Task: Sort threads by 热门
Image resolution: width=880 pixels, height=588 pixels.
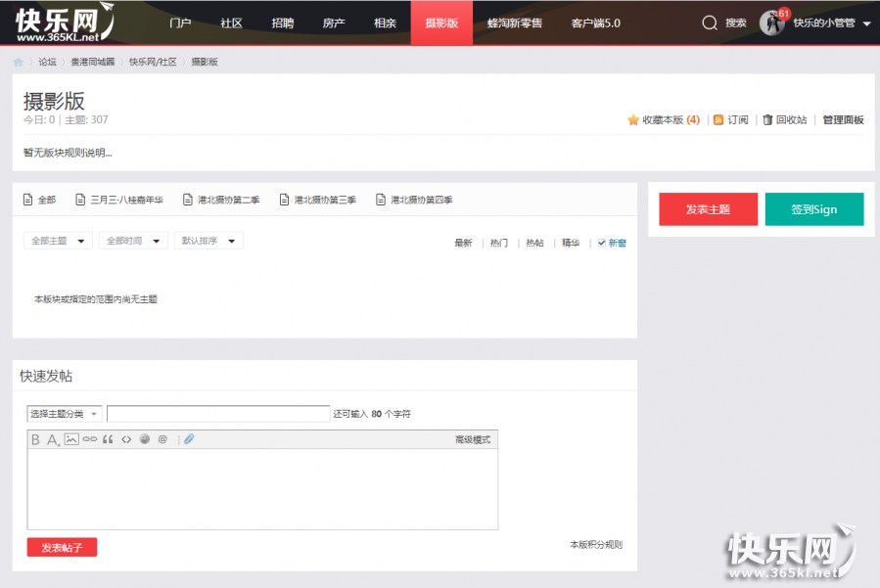Action: click(x=499, y=243)
